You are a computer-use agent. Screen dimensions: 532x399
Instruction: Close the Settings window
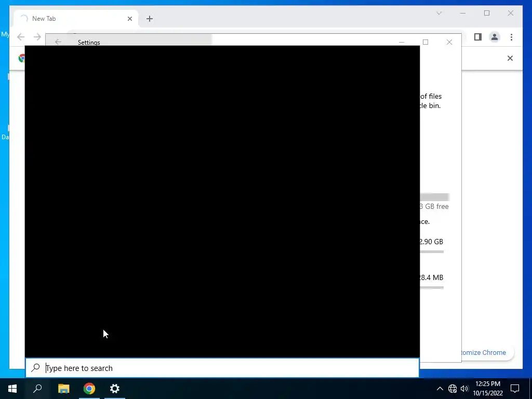click(449, 42)
